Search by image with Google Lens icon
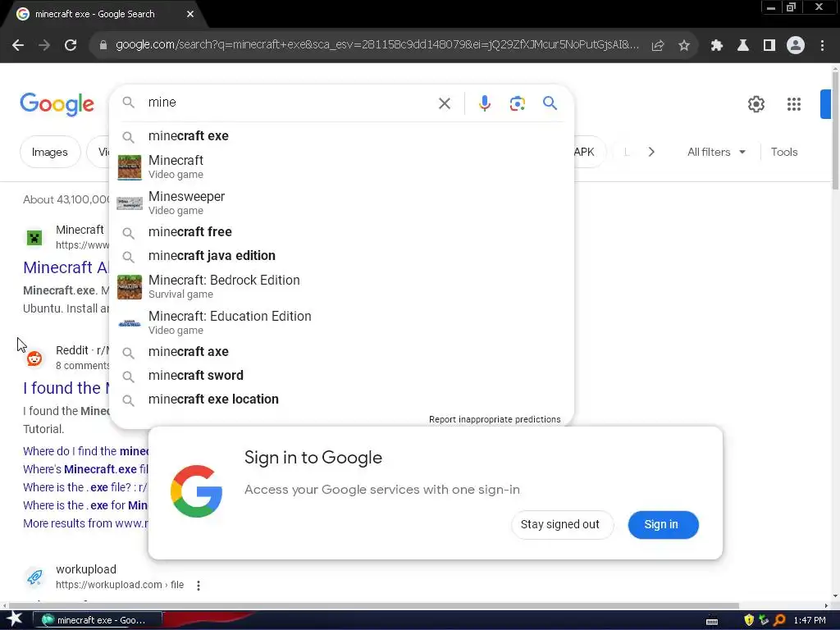The width and height of the screenshot is (840, 630). [x=517, y=103]
